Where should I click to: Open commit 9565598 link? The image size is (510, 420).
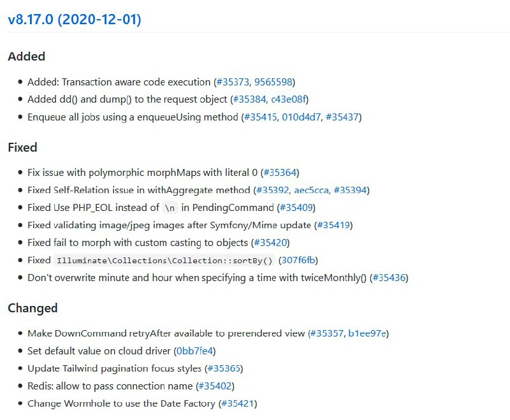point(273,82)
